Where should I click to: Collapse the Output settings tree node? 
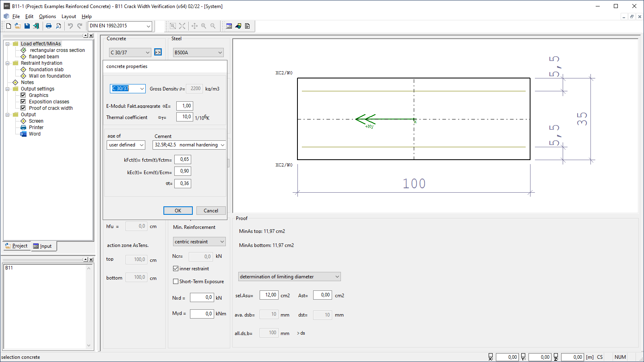point(7,89)
